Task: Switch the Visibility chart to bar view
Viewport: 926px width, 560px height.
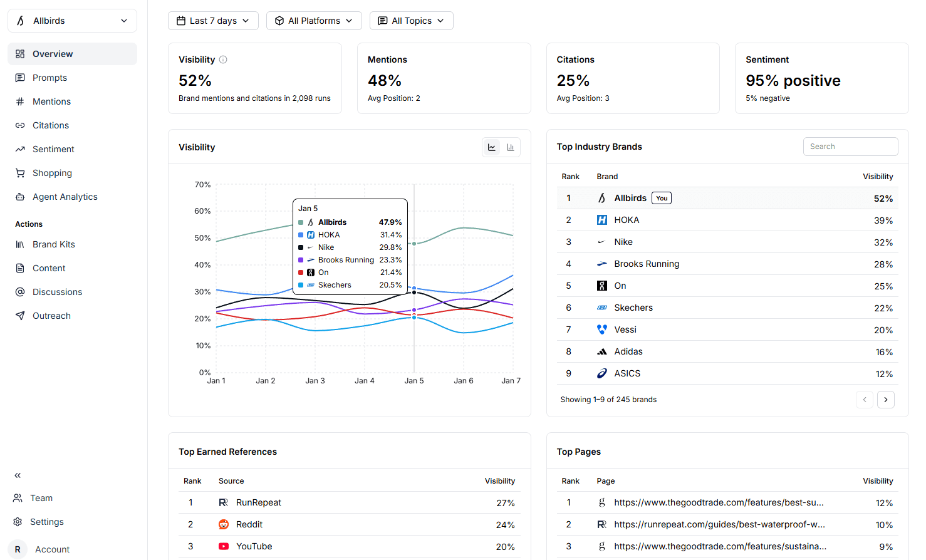Action: point(510,147)
